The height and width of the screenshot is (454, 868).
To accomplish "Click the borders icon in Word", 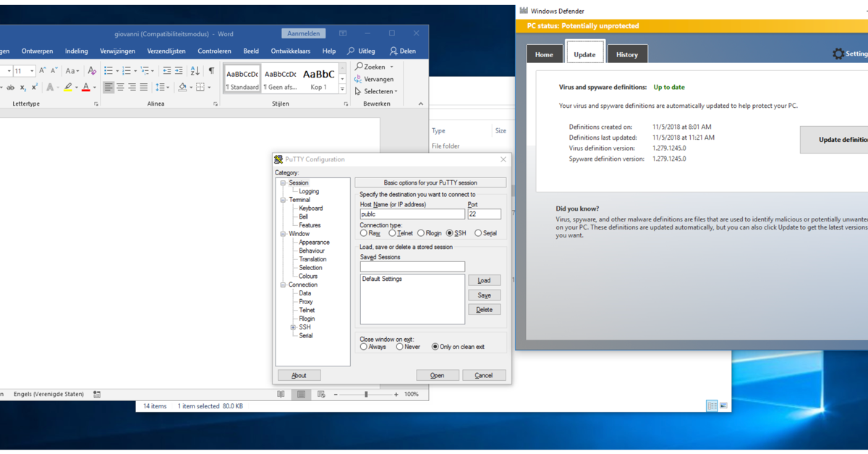I will pyautogui.click(x=200, y=88).
